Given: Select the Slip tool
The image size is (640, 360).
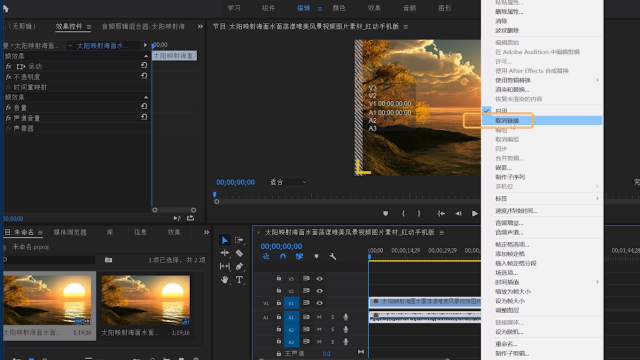Looking at the screenshot, I should pos(224,267).
